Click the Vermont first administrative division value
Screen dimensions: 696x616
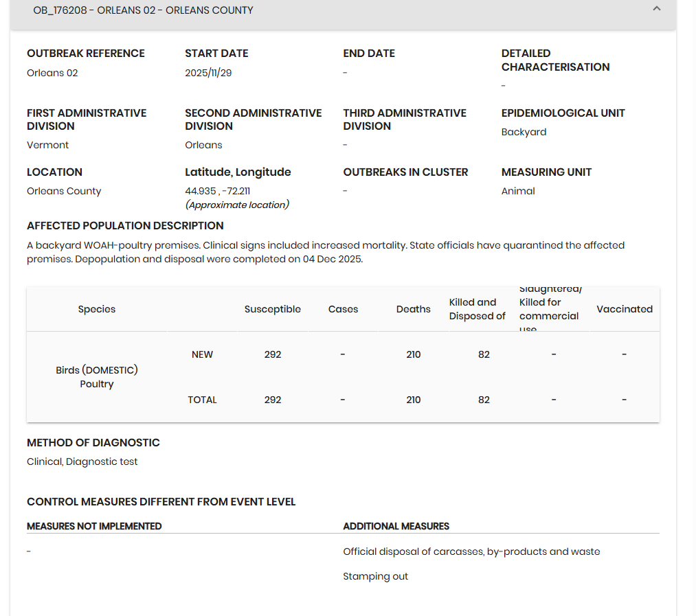coord(48,145)
